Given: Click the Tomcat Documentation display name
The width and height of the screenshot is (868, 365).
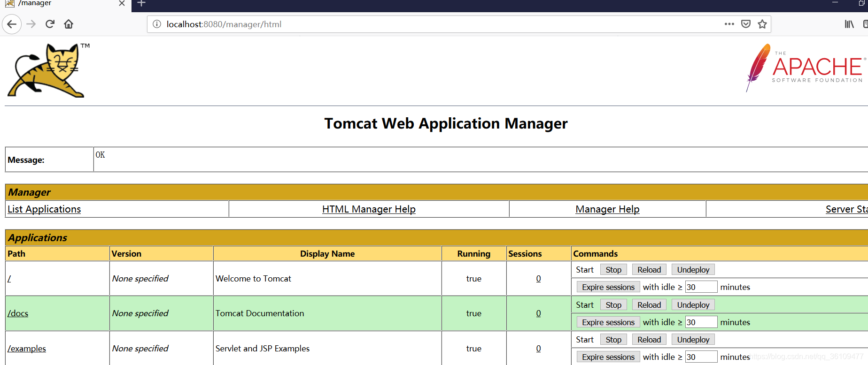Looking at the screenshot, I should click(260, 313).
